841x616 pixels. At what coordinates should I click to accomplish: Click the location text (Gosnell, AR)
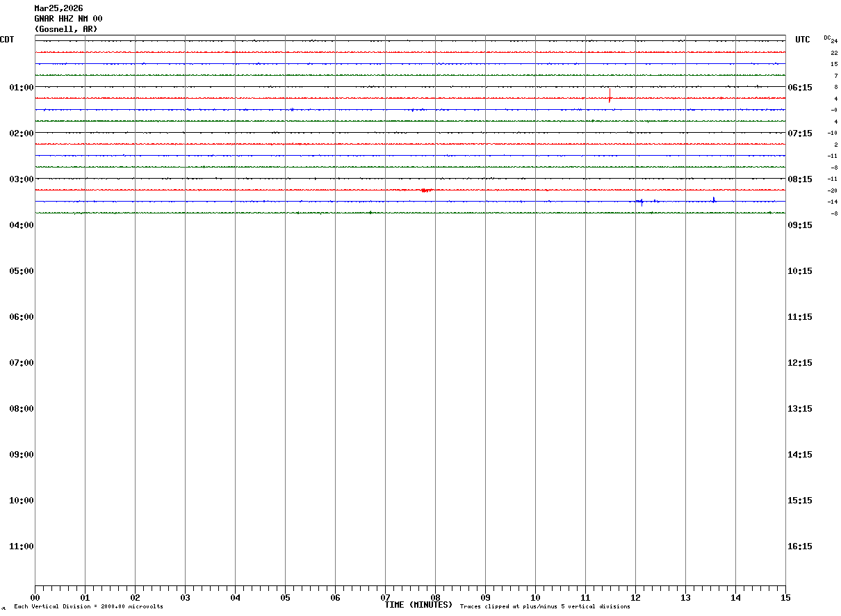point(66,29)
